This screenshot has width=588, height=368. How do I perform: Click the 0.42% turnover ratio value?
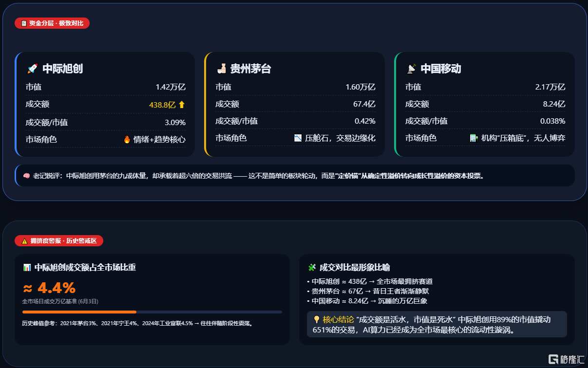[x=365, y=121]
